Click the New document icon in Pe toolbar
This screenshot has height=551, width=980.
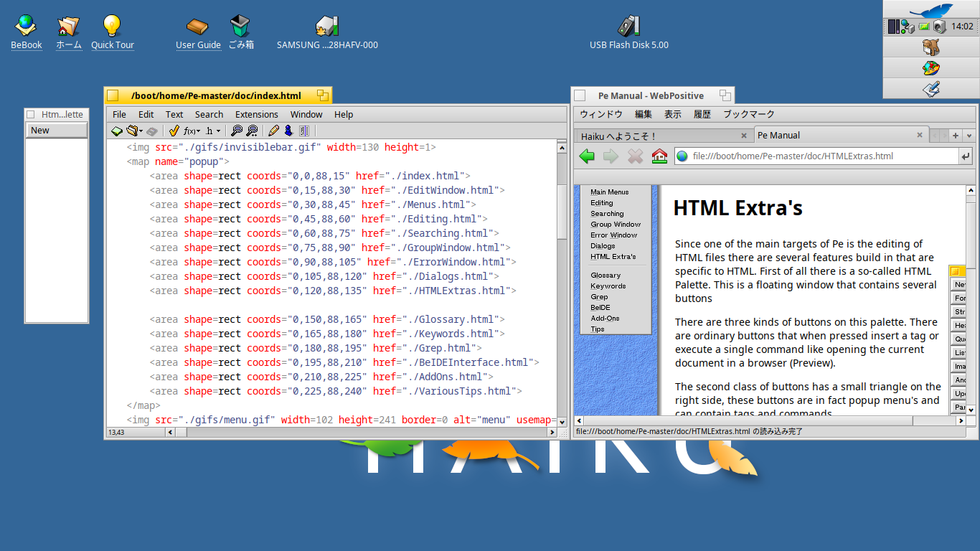click(x=116, y=131)
